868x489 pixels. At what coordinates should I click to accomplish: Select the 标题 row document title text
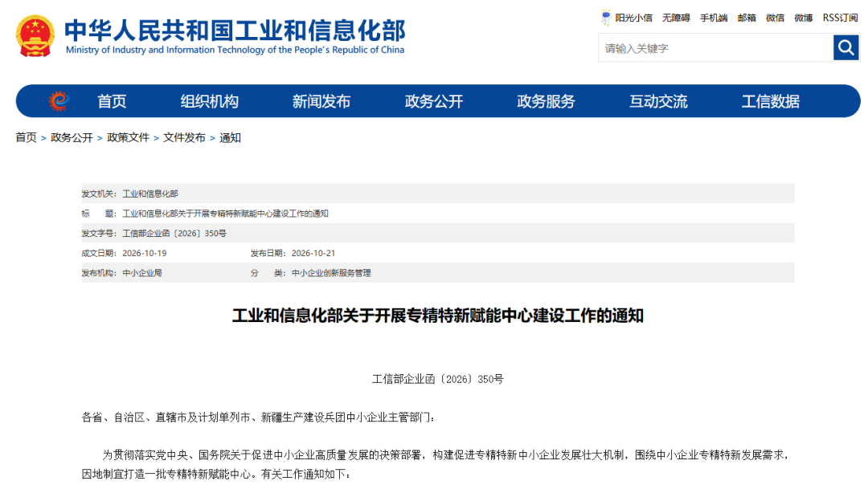coord(225,214)
